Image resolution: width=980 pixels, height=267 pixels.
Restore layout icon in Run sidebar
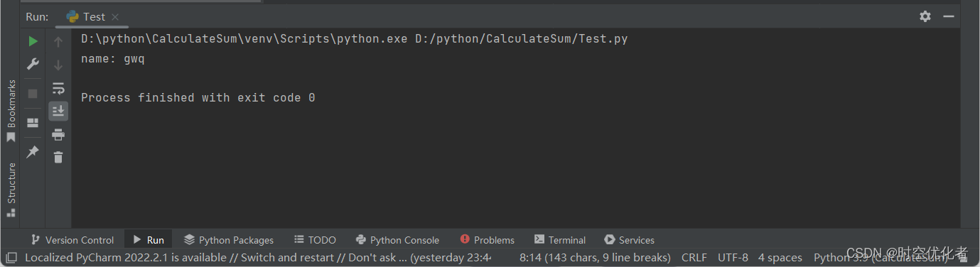(x=33, y=123)
